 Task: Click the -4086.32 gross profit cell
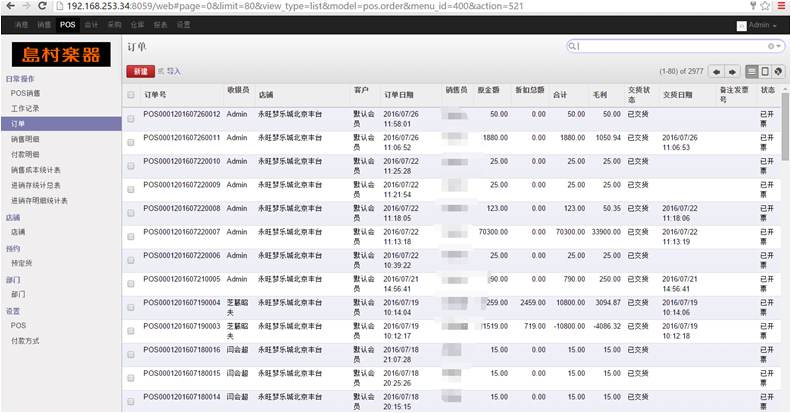tap(607, 326)
